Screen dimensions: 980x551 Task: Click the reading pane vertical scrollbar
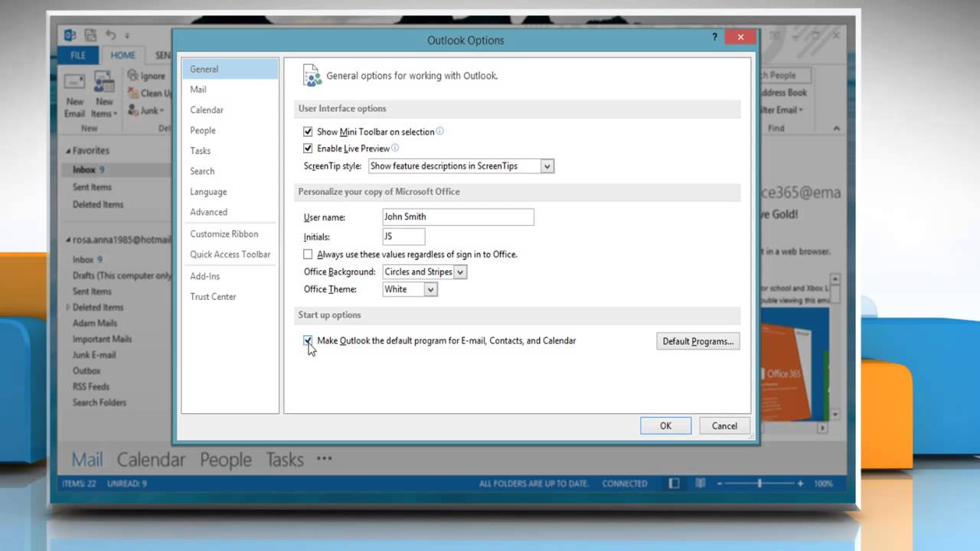click(835, 346)
